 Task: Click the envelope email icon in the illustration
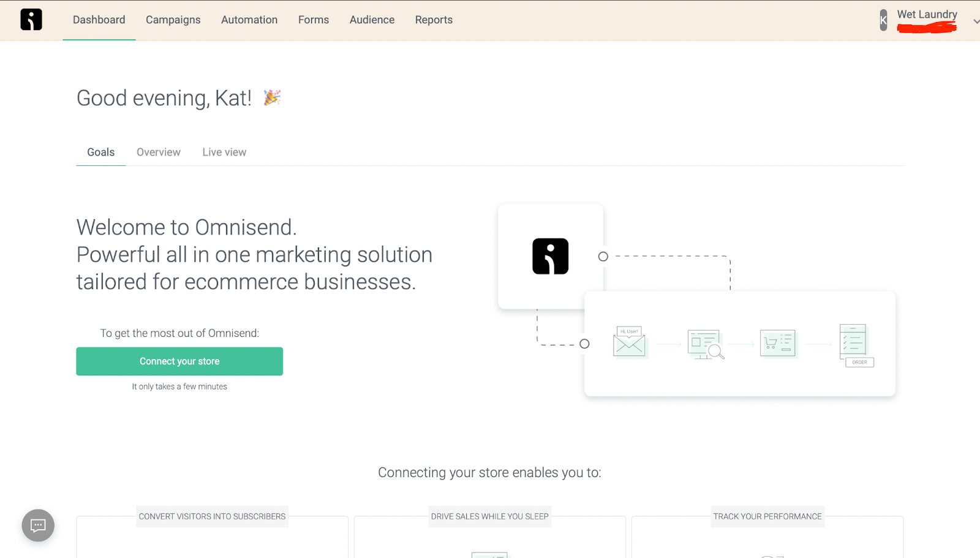click(x=629, y=342)
